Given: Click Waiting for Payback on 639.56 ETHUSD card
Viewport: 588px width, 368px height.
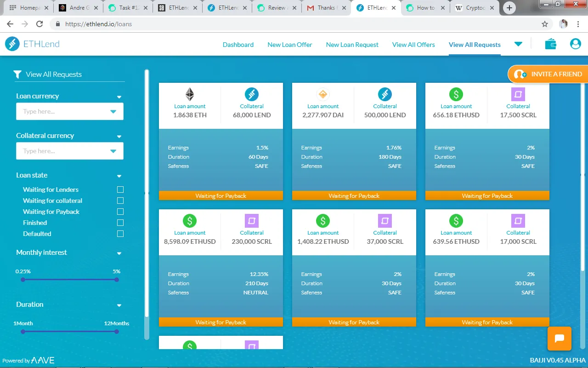Looking at the screenshot, I should point(487,322).
